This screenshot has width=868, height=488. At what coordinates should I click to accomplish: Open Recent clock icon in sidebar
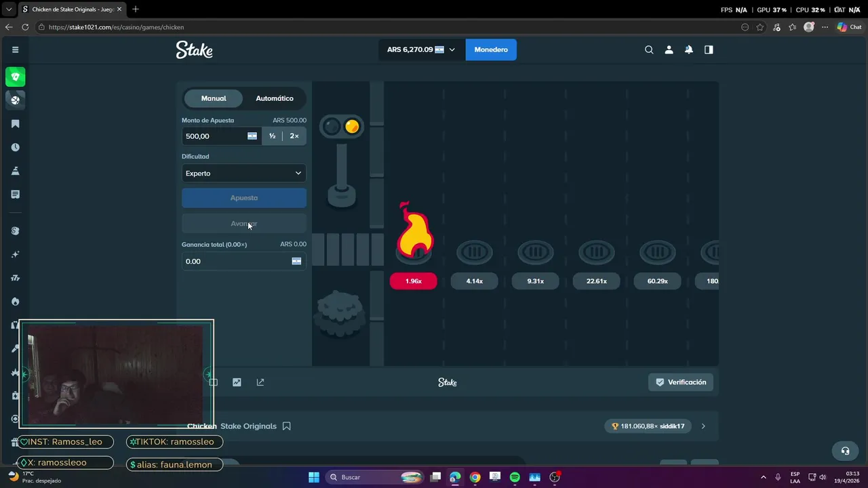tap(16, 147)
